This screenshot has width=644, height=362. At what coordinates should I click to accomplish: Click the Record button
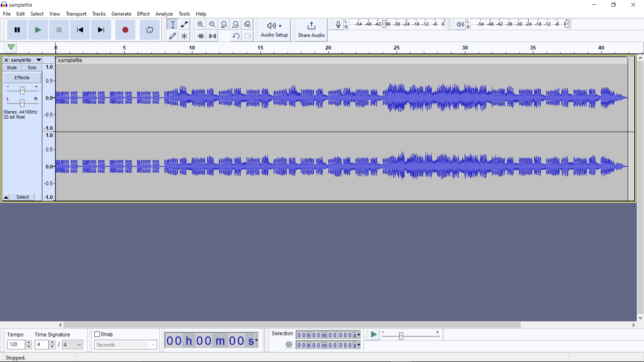pyautogui.click(x=125, y=30)
